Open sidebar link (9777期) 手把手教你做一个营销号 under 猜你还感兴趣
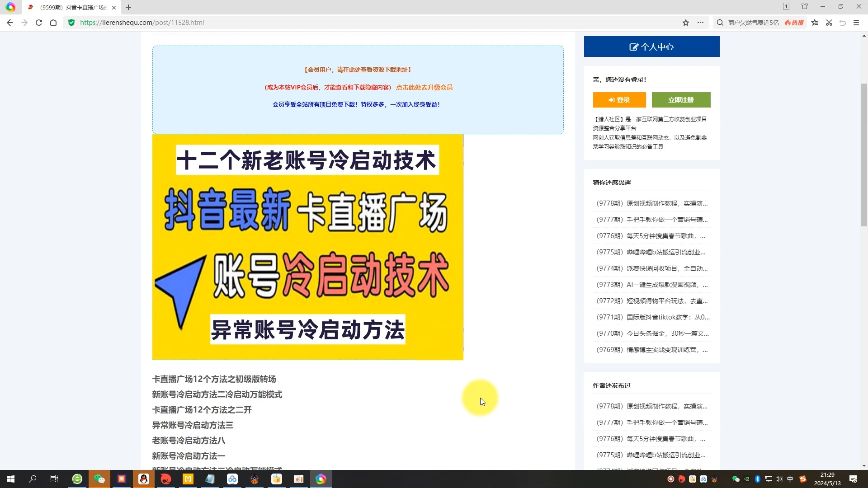The image size is (868, 488). (x=652, y=220)
